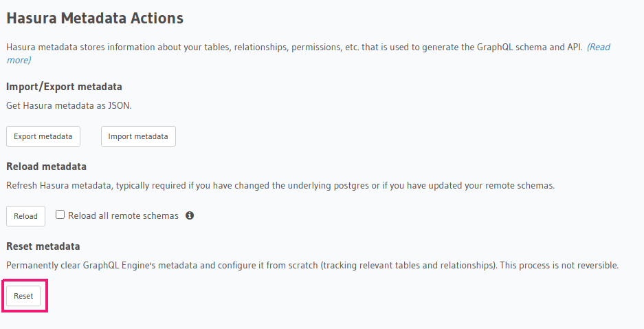Enable the Reload all remote schemas checkbox
644x329 pixels.
tap(60, 215)
